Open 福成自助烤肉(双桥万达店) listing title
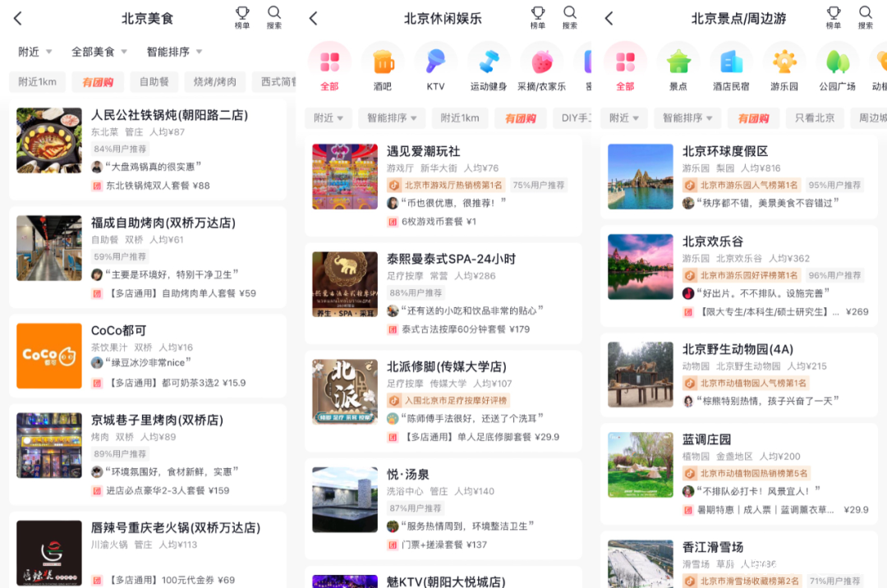Image resolution: width=887 pixels, height=588 pixels. (x=163, y=223)
